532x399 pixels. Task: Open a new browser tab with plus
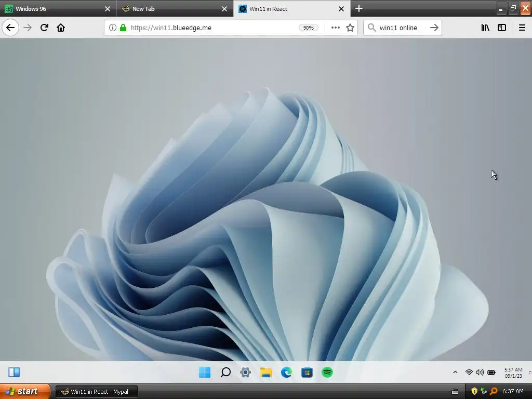click(359, 8)
